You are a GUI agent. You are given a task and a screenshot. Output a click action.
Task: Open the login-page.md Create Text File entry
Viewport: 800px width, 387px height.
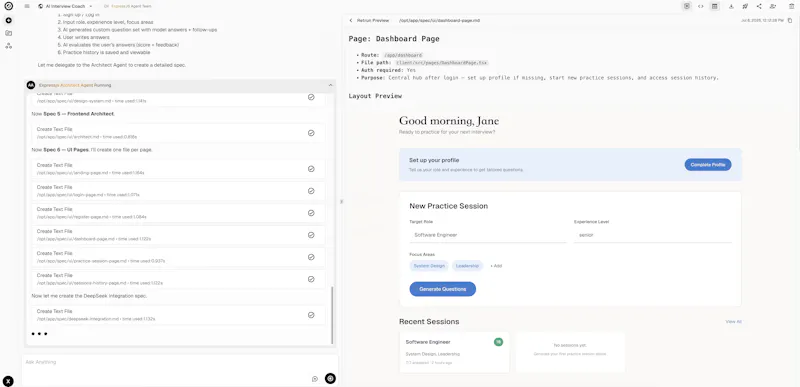coord(178,191)
